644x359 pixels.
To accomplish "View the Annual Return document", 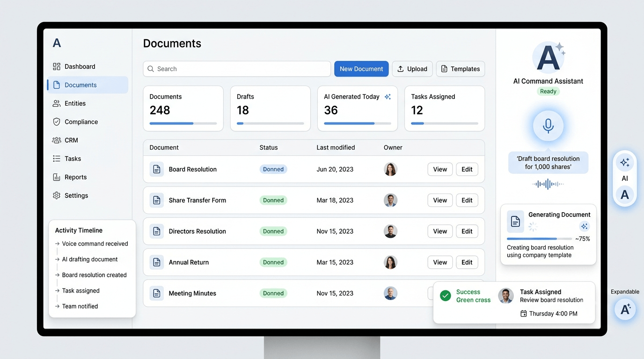I will [440, 262].
